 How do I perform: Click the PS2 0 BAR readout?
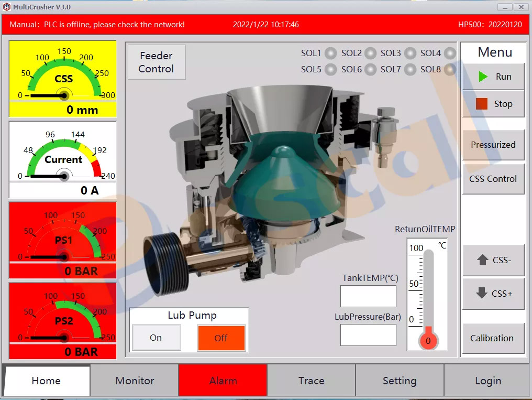click(x=81, y=352)
